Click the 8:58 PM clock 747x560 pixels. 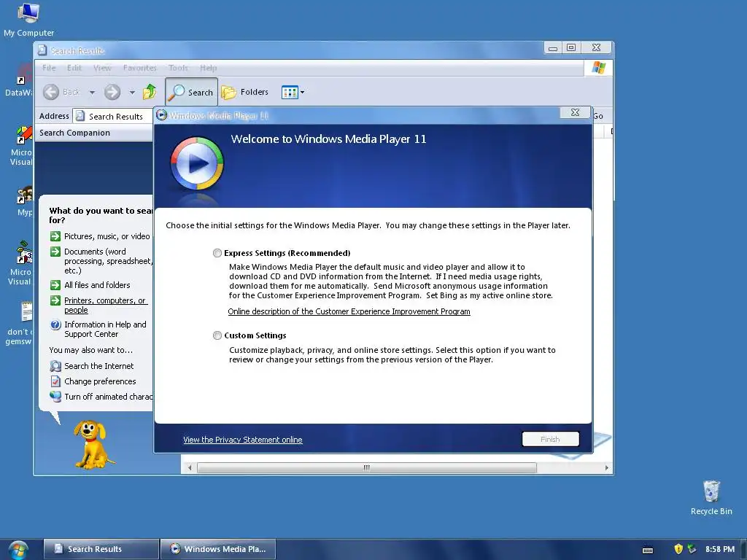(720, 549)
